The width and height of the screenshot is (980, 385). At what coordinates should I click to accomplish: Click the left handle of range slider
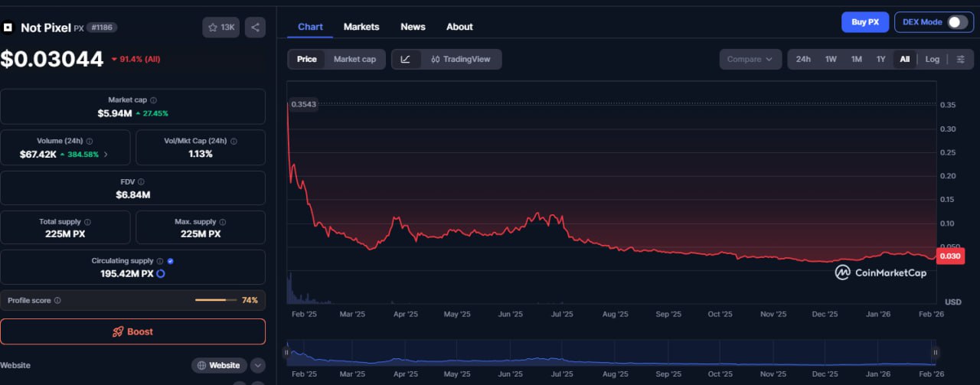coord(287,352)
